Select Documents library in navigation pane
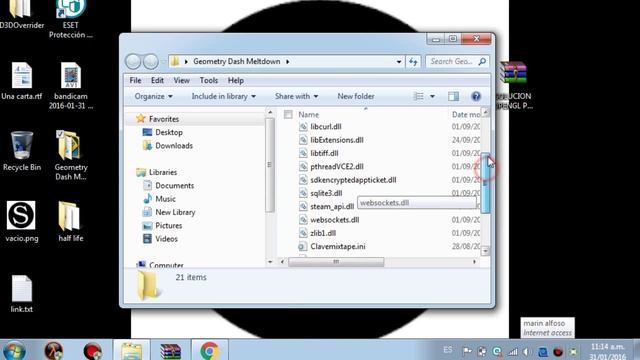Screen dimensions: 640x360 point(174,186)
